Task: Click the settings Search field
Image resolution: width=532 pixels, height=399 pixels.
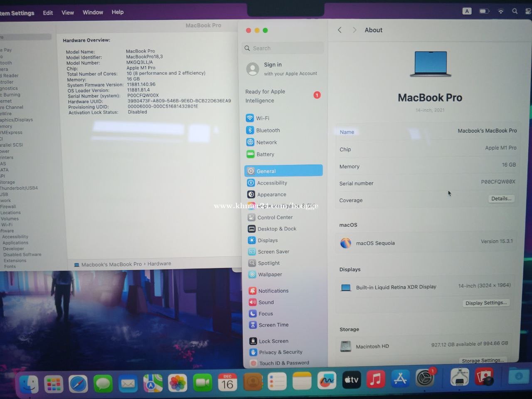Action: point(283,48)
